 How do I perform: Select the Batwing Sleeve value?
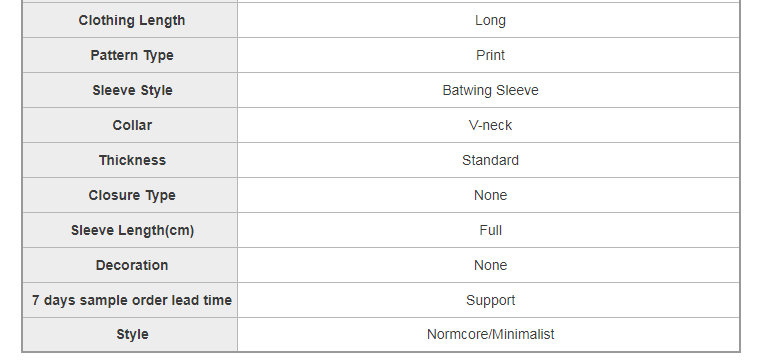pos(490,90)
